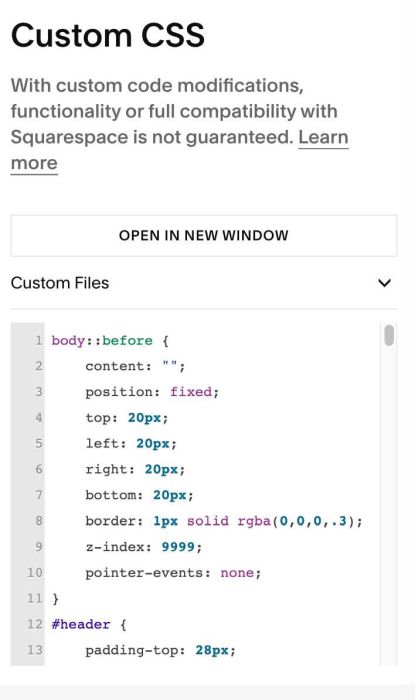Image resolution: width=415 pixels, height=700 pixels.
Task: Click the rgba(0,0,0,.3) color value
Action: point(295,521)
